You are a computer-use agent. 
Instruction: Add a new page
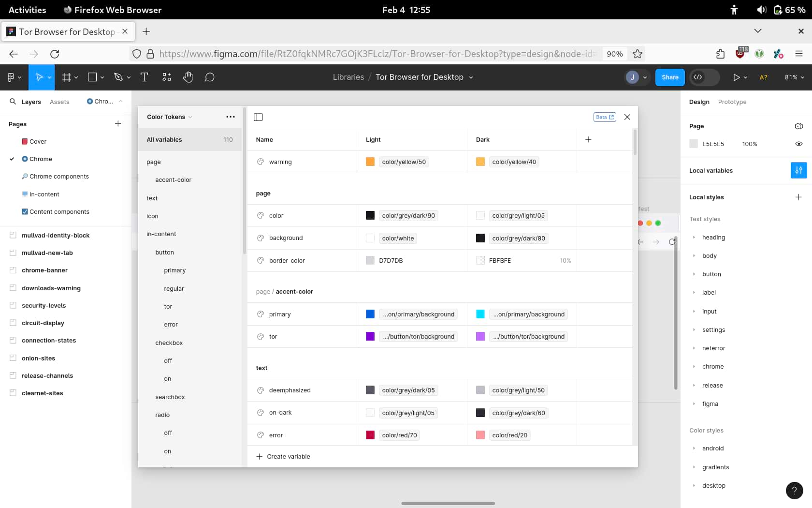click(118, 124)
